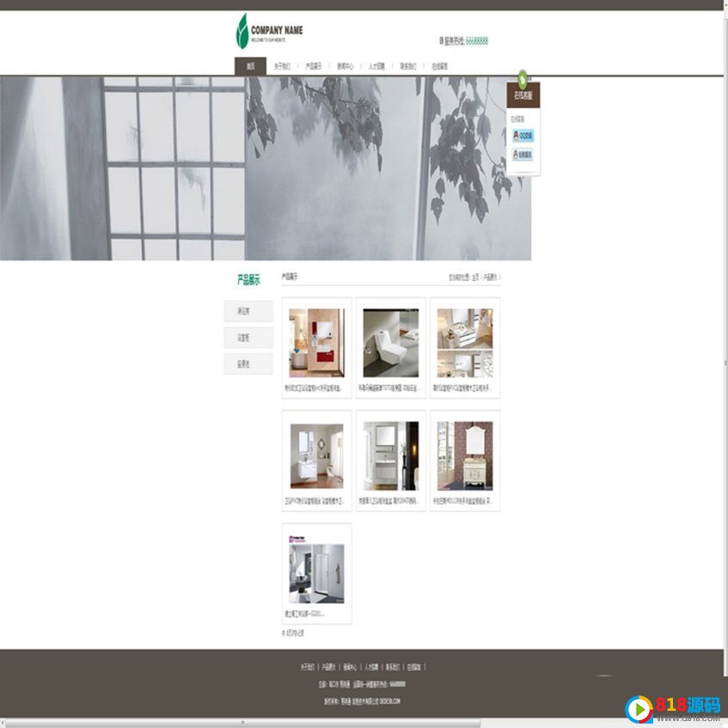Open 产品展示 in the header navigation
Screen dimensions: 728x728
click(314, 66)
